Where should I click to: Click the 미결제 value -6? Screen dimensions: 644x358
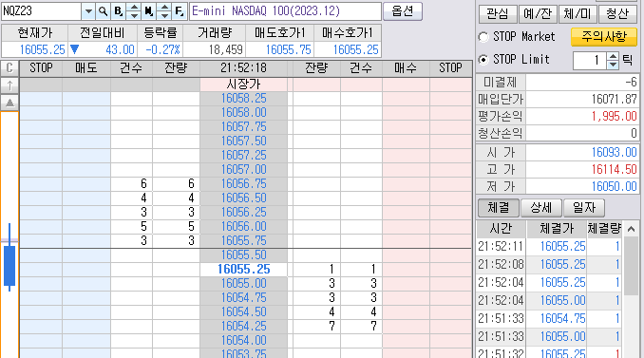(x=632, y=82)
